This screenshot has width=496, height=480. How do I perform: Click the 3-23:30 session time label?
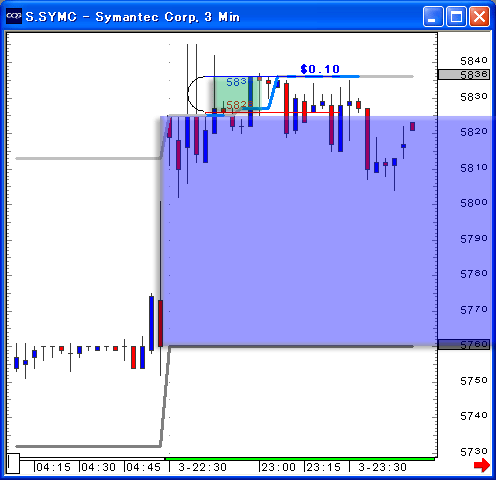point(382,467)
